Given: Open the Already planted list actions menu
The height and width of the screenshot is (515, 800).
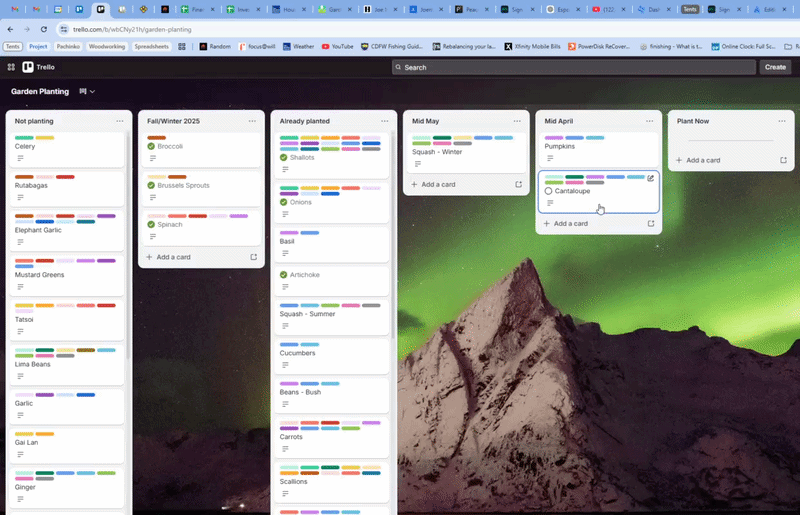Looking at the screenshot, I should click(x=385, y=121).
